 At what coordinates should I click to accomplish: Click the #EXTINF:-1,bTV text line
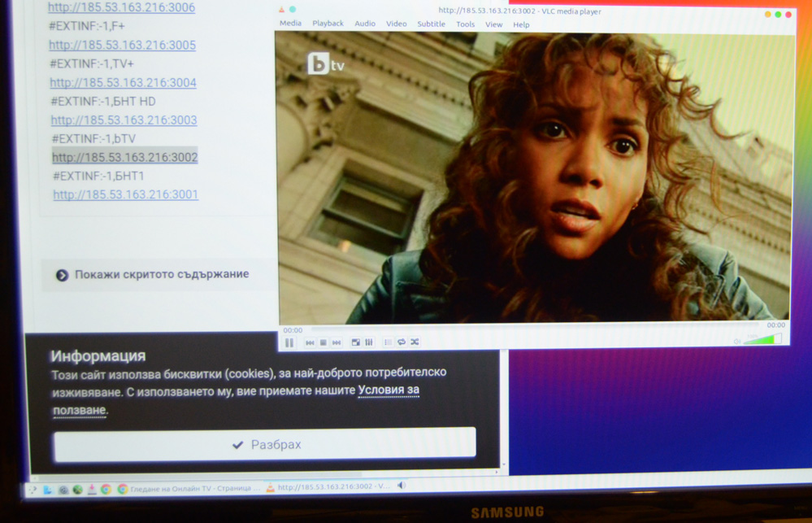tap(93, 139)
